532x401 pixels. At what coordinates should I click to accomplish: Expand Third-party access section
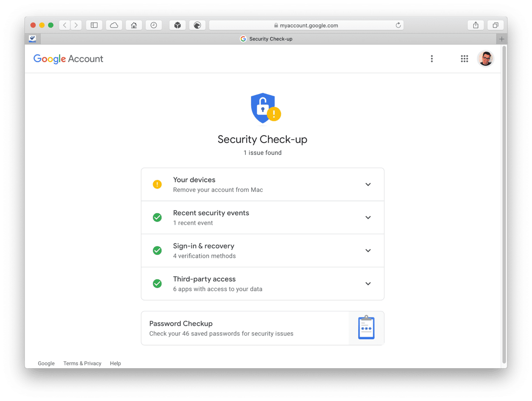click(262, 284)
